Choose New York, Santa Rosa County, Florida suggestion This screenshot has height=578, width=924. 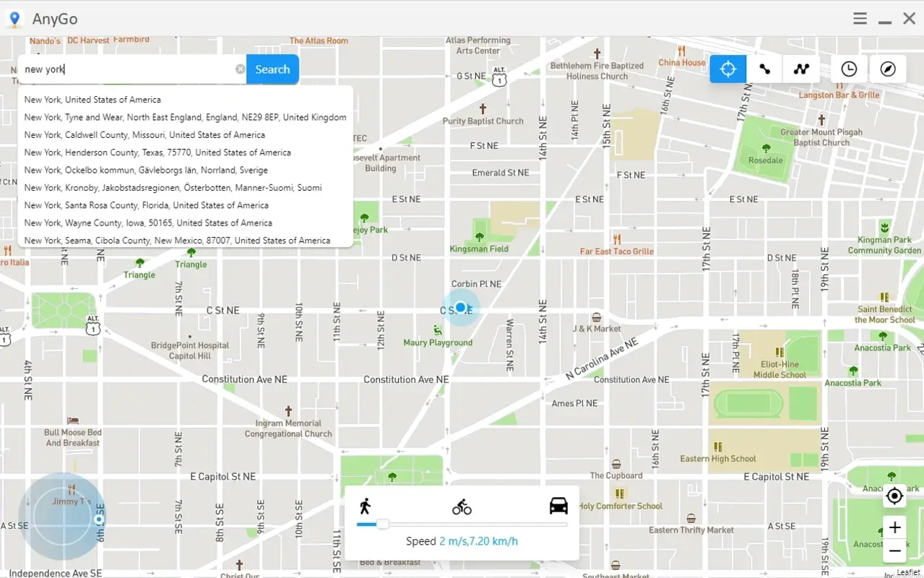click(x=146, y=204)
